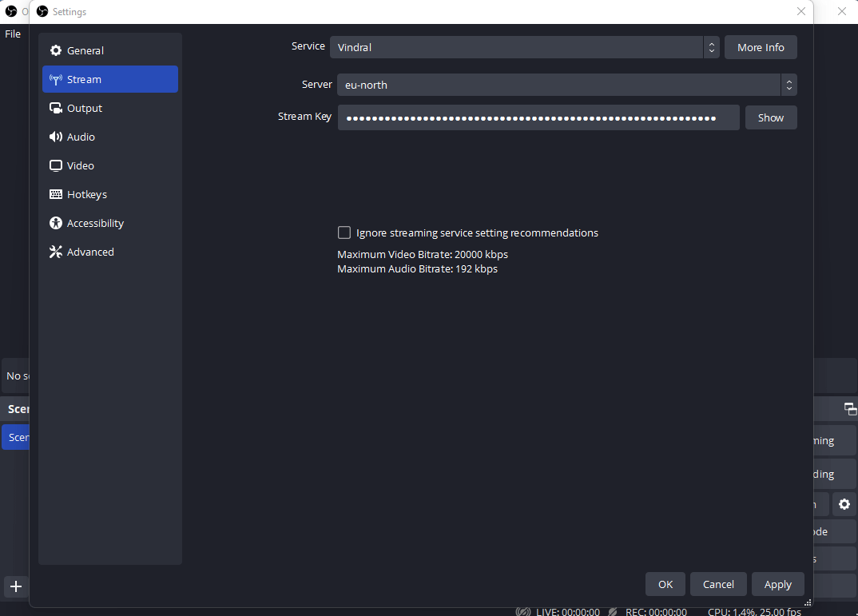Click the Server dropdown arrow stepper
Screen dimensions: 858x616
[789, 85]
